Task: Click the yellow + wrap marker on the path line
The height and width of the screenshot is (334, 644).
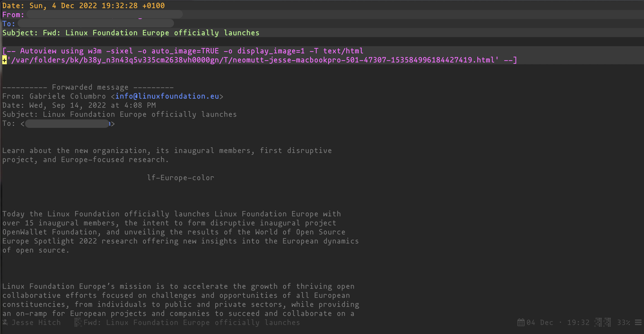Action: (x=4, y=60)
